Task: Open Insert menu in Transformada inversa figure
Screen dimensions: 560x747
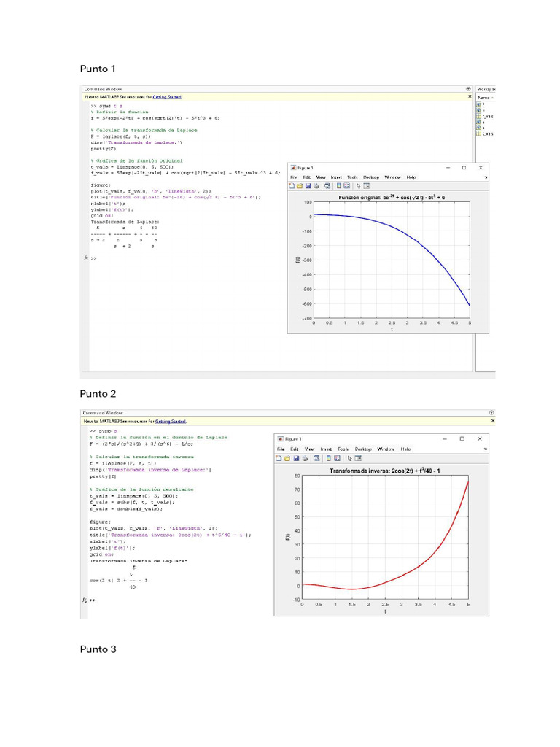Action: click(x=326, y=449)
